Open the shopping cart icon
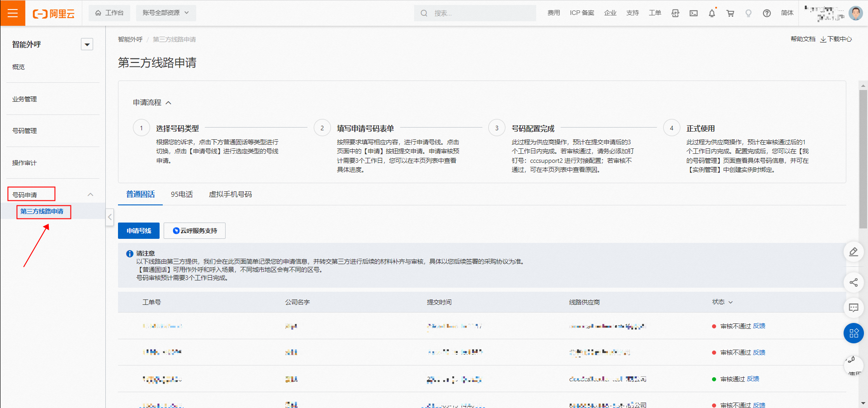 click(730, 13)
